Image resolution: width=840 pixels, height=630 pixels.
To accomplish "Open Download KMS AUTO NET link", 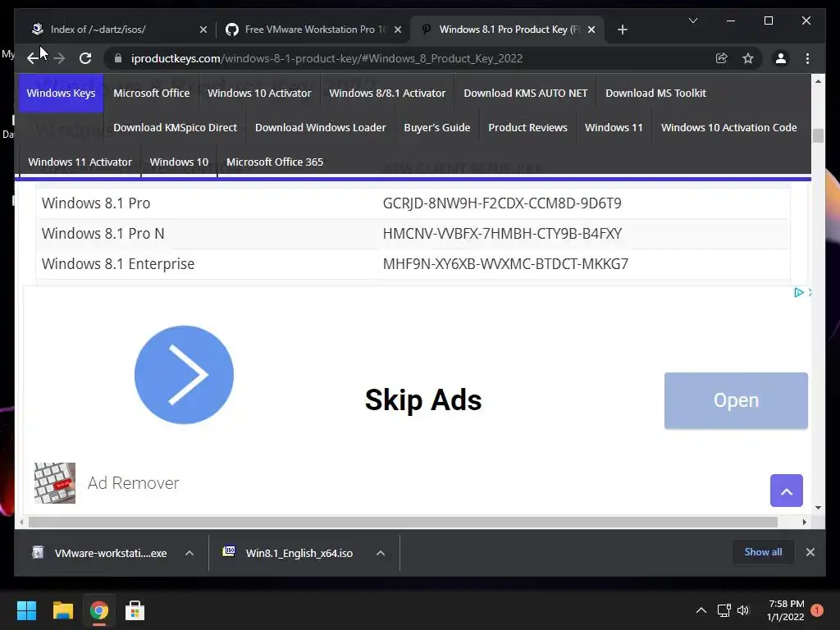I will click(x=526, y=94).
